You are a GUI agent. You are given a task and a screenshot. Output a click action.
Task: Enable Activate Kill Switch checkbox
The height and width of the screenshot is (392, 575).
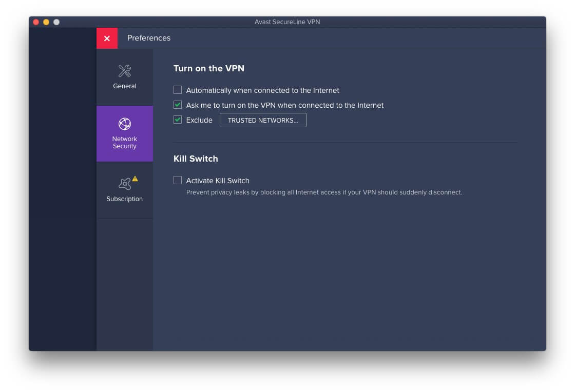[178, 180]
